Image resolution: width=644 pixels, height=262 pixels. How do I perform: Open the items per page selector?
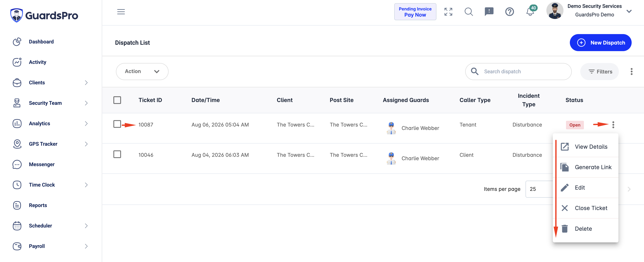pos(539,189)
